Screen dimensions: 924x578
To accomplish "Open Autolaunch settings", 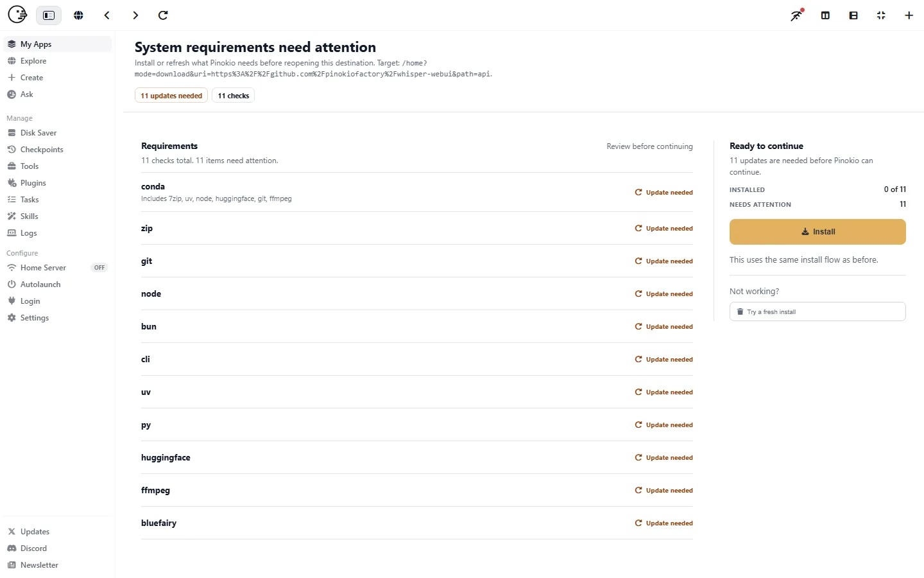I will pos(57,285).
